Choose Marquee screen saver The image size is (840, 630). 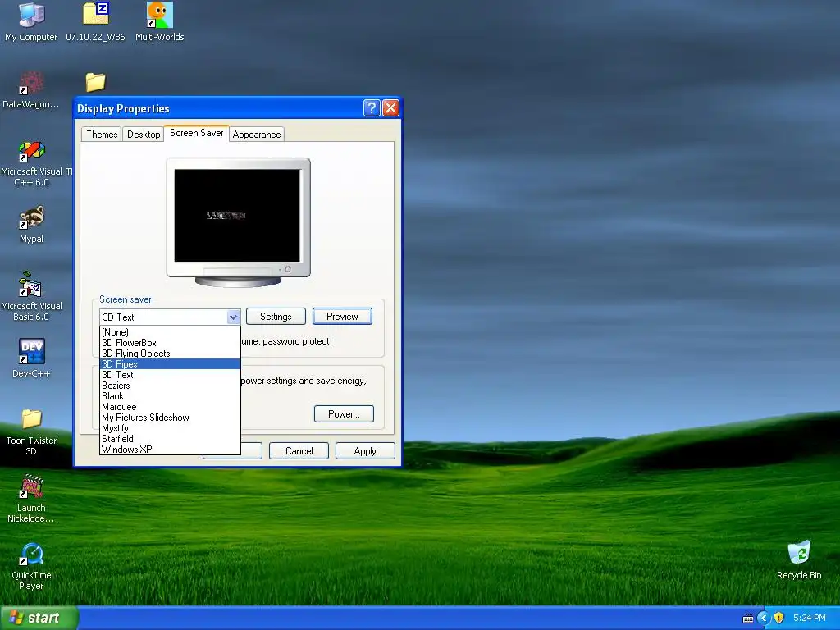tap(170, 407)
